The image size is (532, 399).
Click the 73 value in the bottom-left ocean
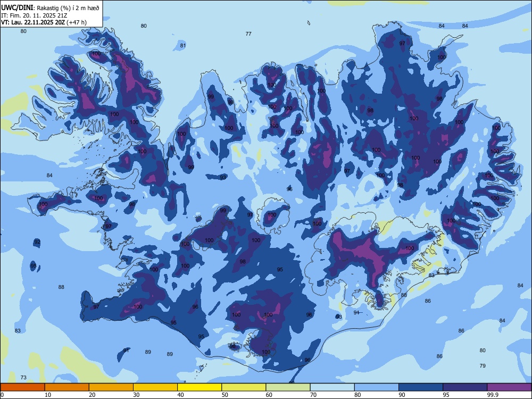click(23, 377)
